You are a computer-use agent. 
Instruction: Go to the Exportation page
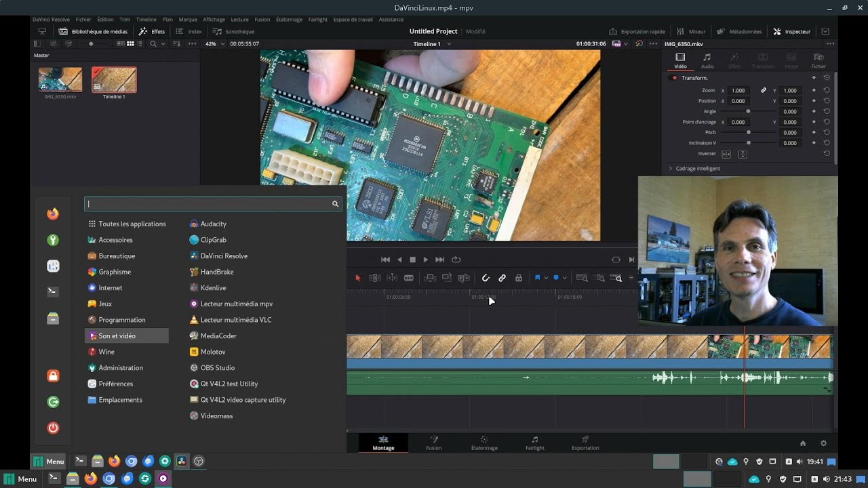[x=585, y=443]
